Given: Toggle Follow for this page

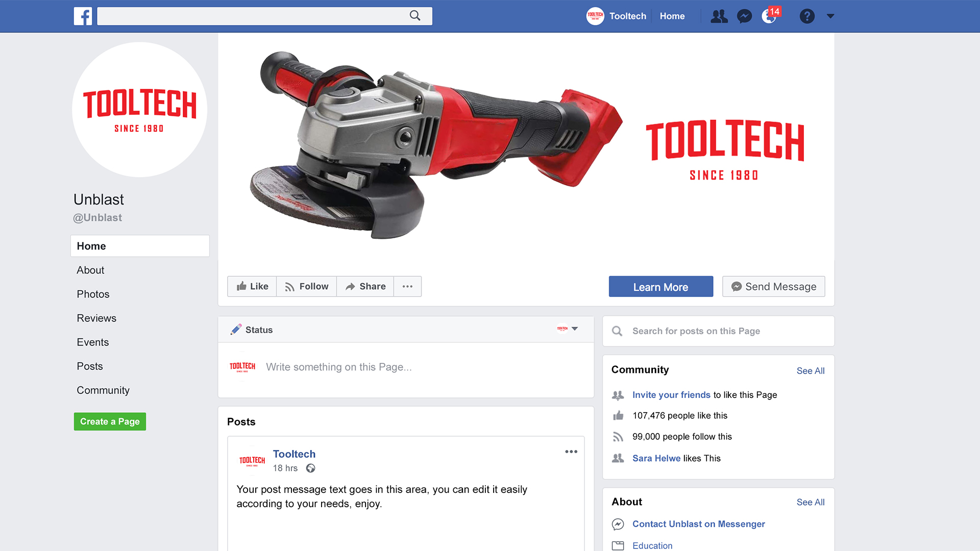Looking at the screenshot, I should pos(306,286).
